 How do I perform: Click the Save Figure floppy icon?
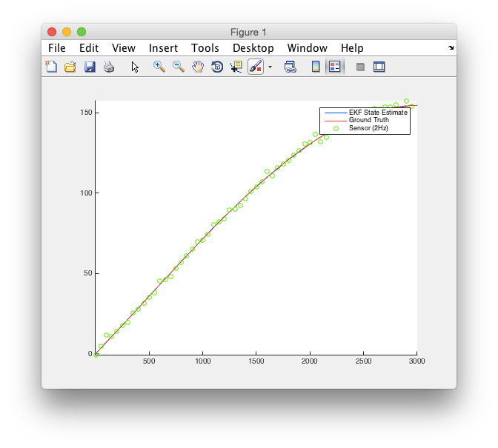[x=90, y=67]
